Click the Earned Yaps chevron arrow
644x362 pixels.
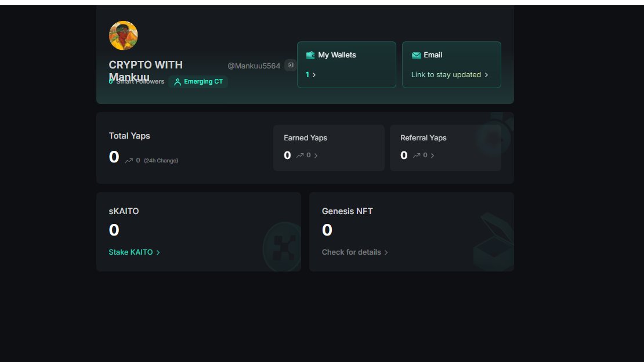[x=316, y=155]
